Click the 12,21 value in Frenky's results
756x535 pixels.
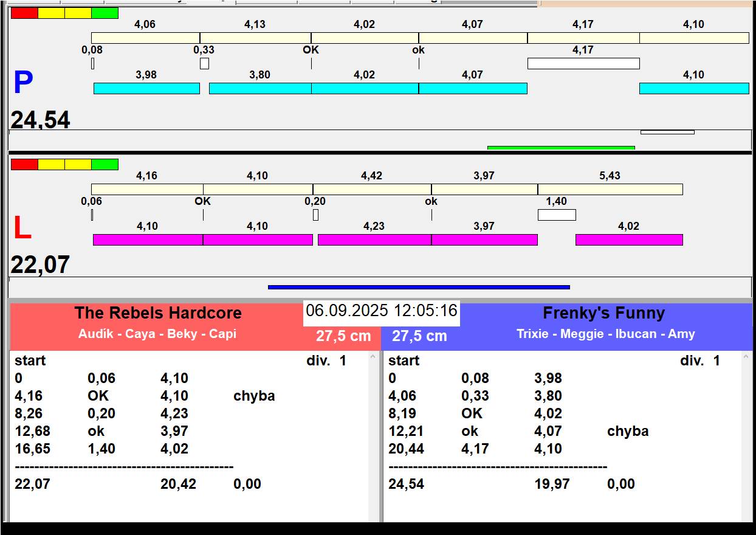point(407,431)
